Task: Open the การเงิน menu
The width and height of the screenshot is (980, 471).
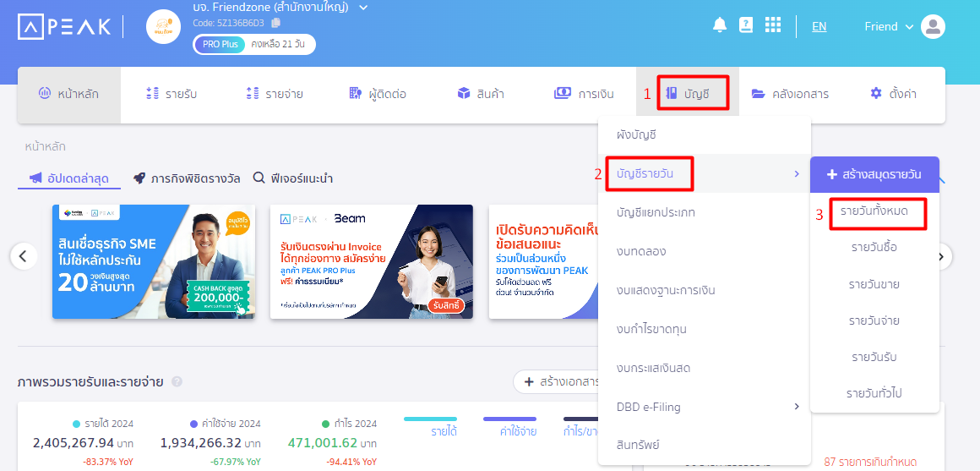Action: tap(584, 95)
